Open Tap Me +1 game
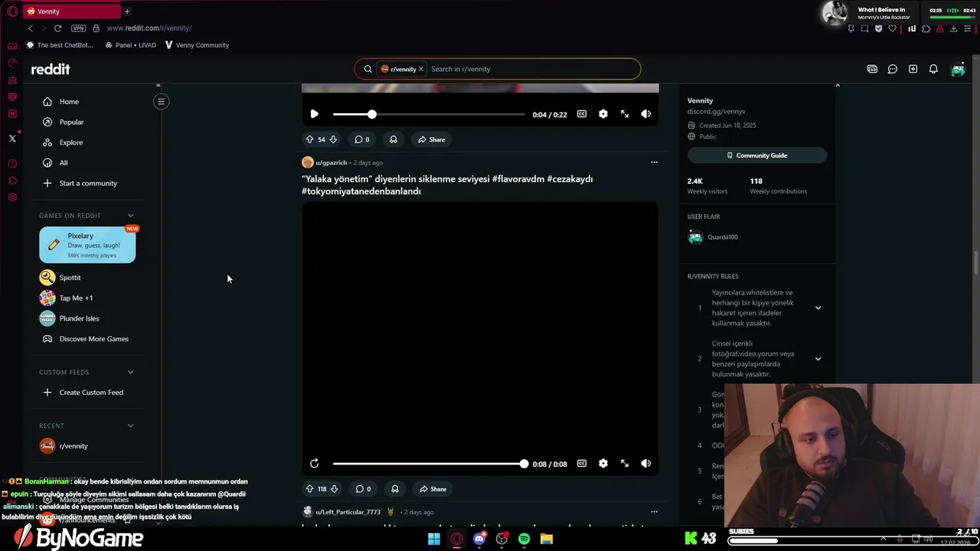Image resolution: width=980 pixels, height=551 pixels. tap(87, 298)
